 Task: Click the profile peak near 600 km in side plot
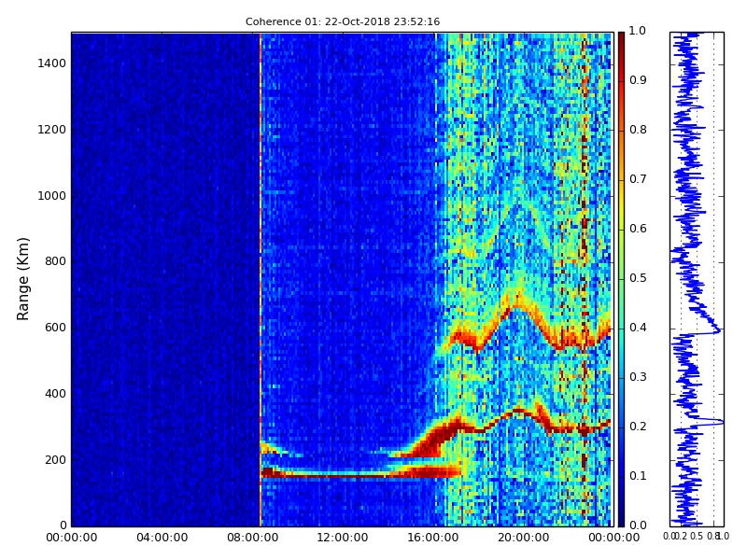(x=716, y=330)
